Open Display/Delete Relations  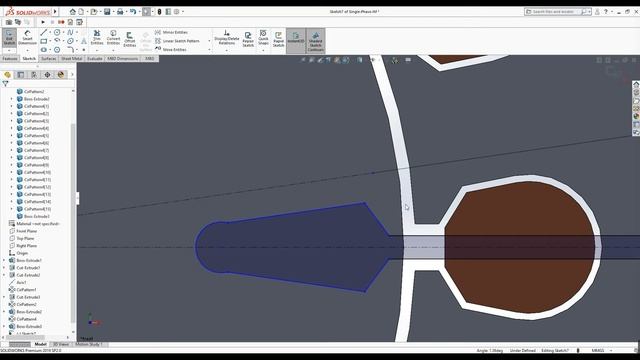(227, 38)
